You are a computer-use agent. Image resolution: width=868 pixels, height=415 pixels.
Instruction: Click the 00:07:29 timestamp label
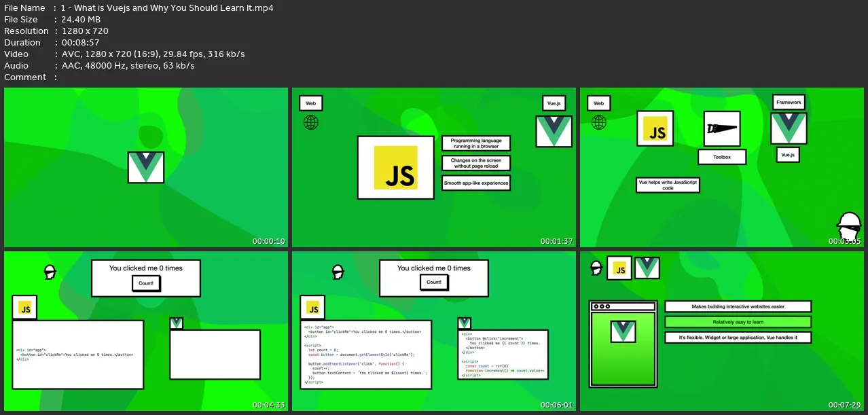(x=845, y=405)
